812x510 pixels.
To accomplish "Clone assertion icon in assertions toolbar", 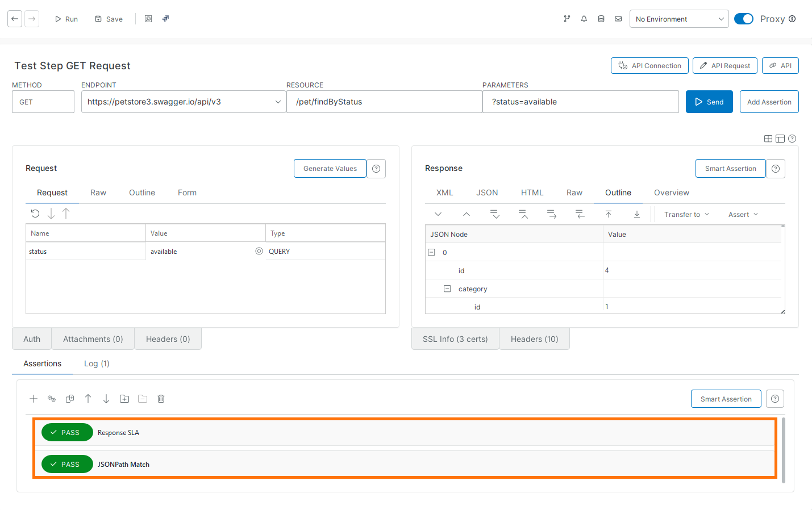I will tap(70, 399).
